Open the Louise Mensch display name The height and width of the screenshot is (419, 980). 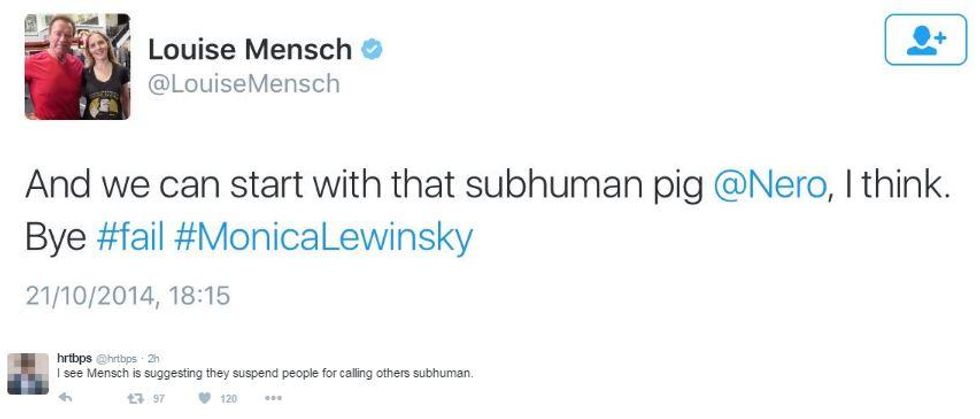click(250, 49)
